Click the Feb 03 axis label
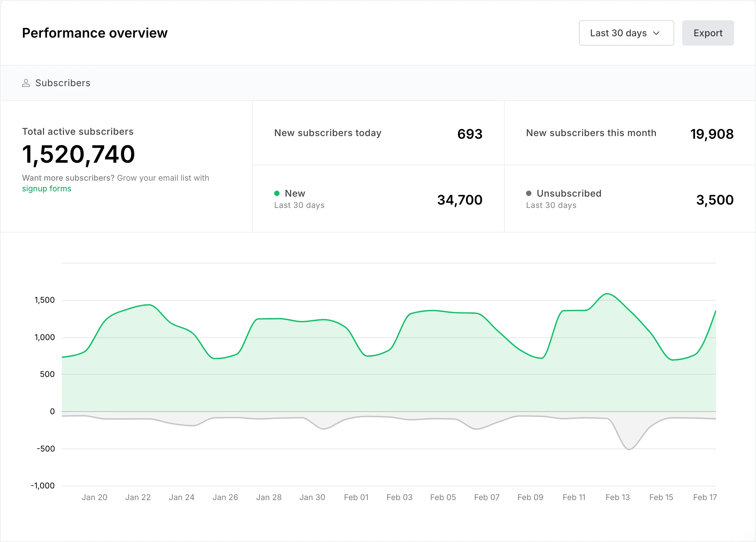Screen dimensions: 756x542 pos(400,497)
